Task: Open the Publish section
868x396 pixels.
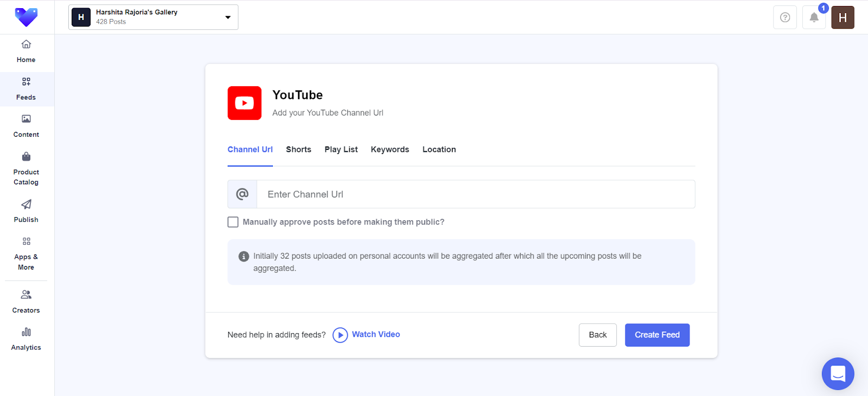Action: tap(26, 212)
